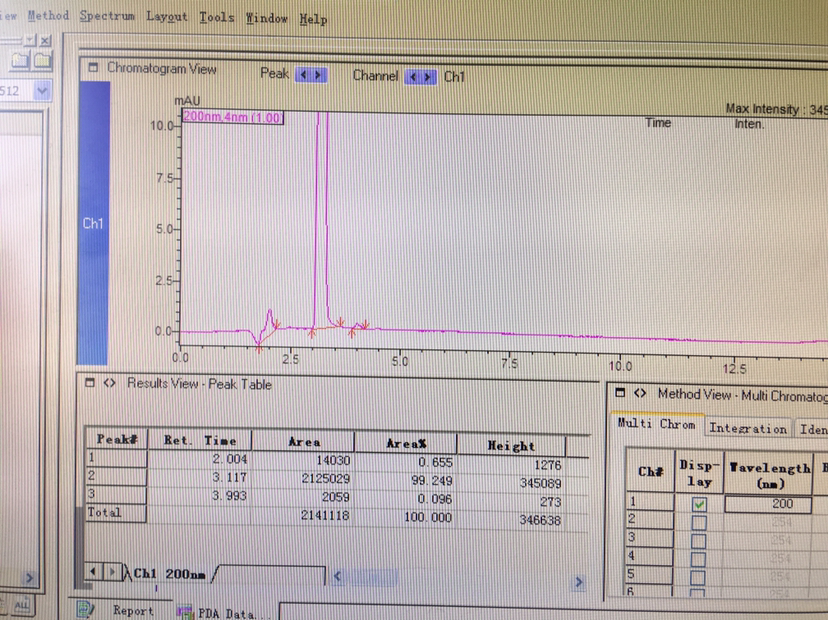
Task: Click second folder icon in left toolbar
Action: tap(42, 61)
